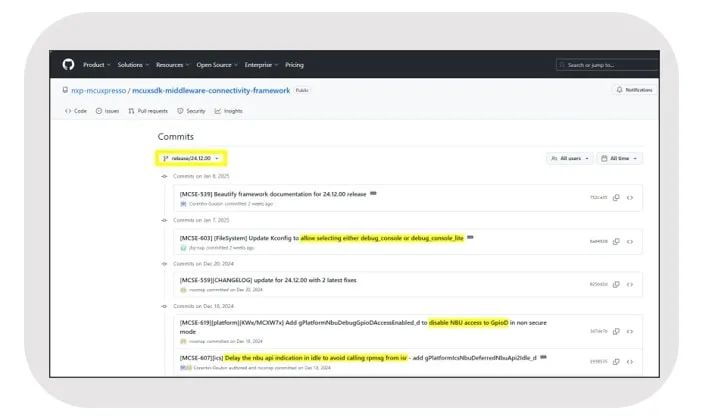Open the All users filter dropdown

coord(570,158)
